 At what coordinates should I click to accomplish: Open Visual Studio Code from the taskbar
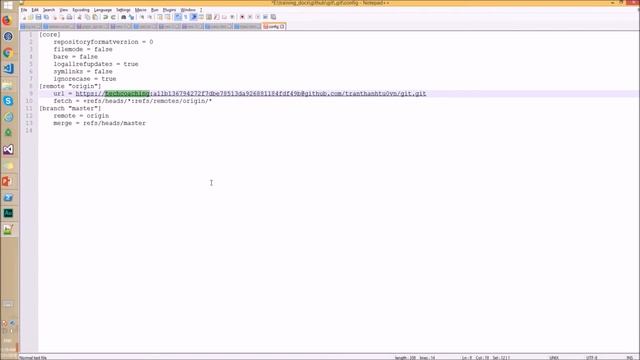[x=8, y=69]
